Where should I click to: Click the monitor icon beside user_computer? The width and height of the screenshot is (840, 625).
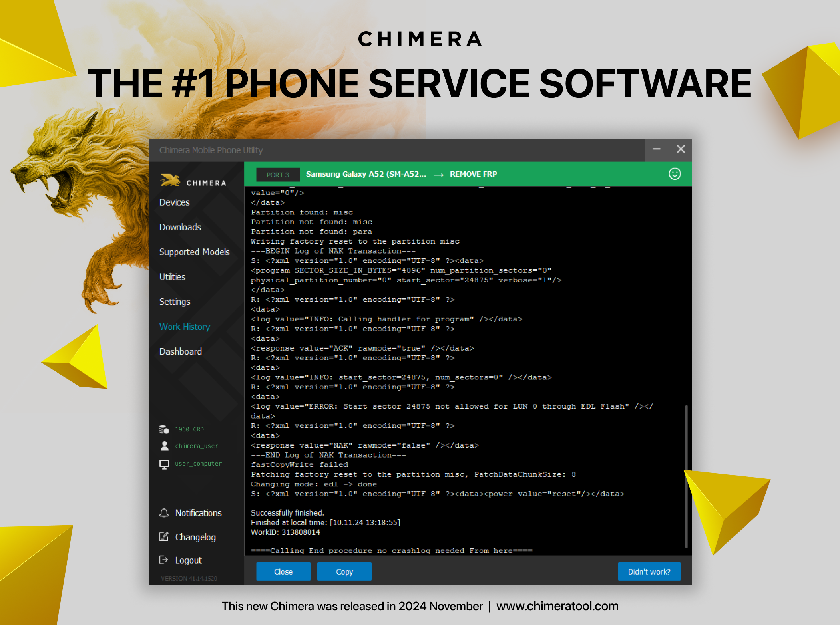164,464
